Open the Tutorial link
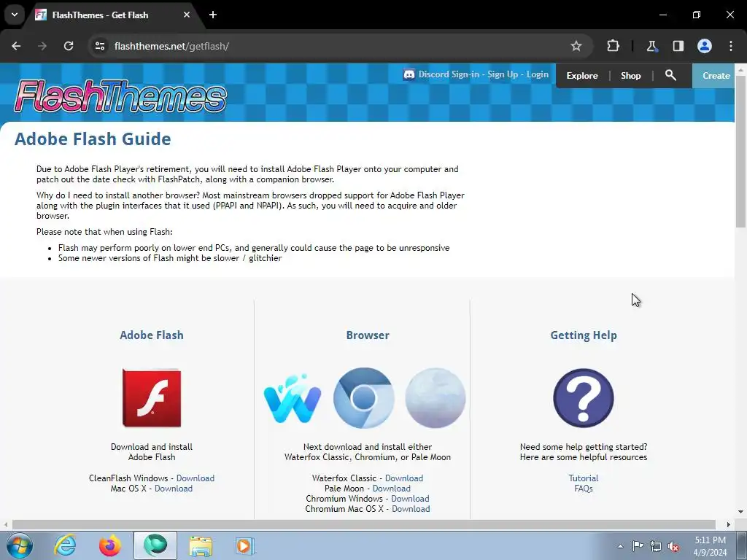The image size is (747, 560). click(584, 478)
